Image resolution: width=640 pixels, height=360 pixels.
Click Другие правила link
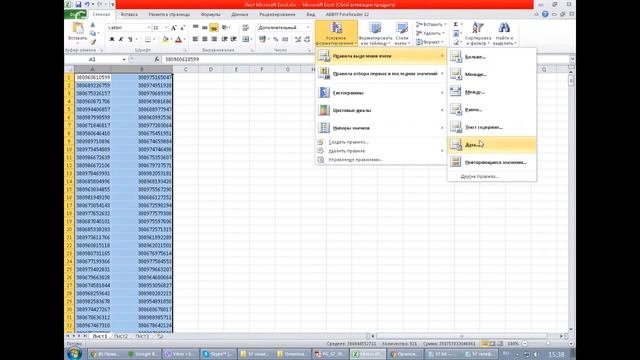(x=480, y=176)
